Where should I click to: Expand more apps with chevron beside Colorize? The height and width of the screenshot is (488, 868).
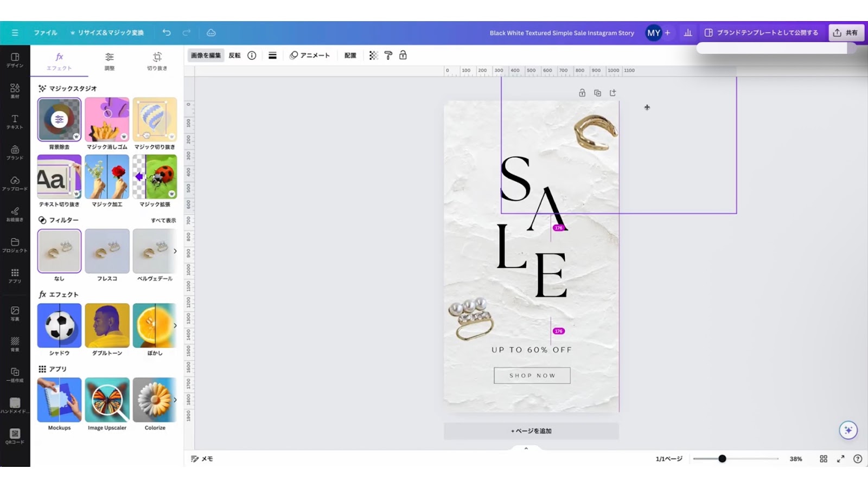[175, 400]
